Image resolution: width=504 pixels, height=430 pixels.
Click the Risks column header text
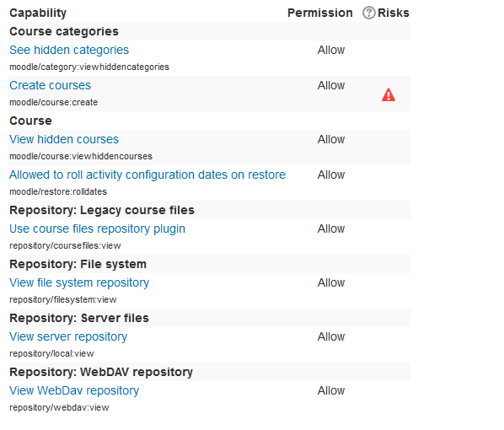click(393, 13)
